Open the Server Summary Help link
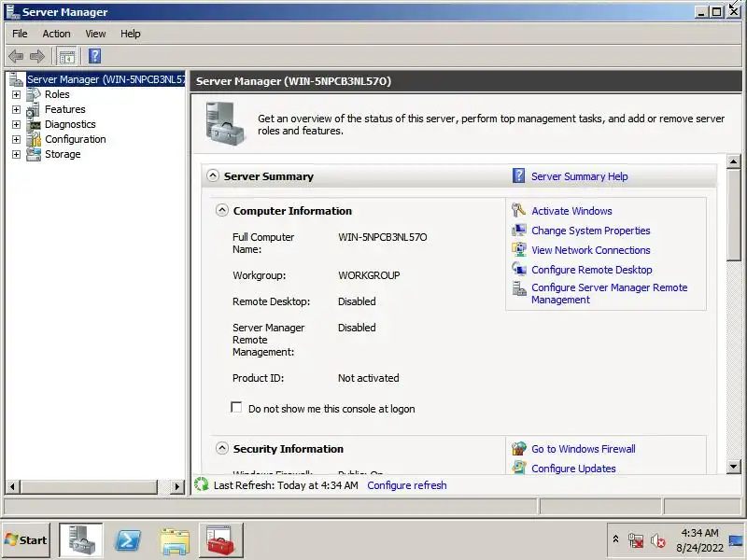This screenshot has height=560, width=747. [x=579, y=176]
